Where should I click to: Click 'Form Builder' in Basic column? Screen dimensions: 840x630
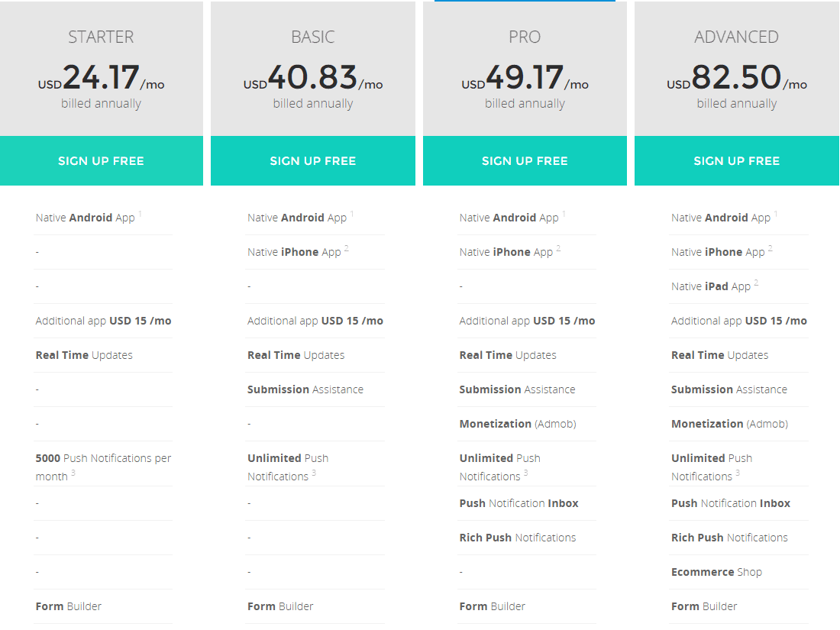(280, 606)
